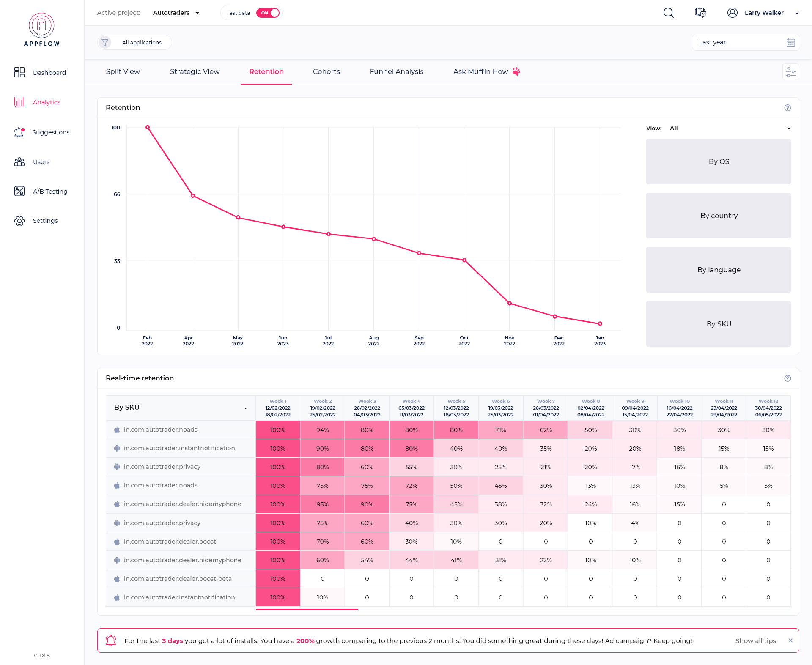Click the help book icon in header
This screenshot has height=665, width=812.
[700, 13]
